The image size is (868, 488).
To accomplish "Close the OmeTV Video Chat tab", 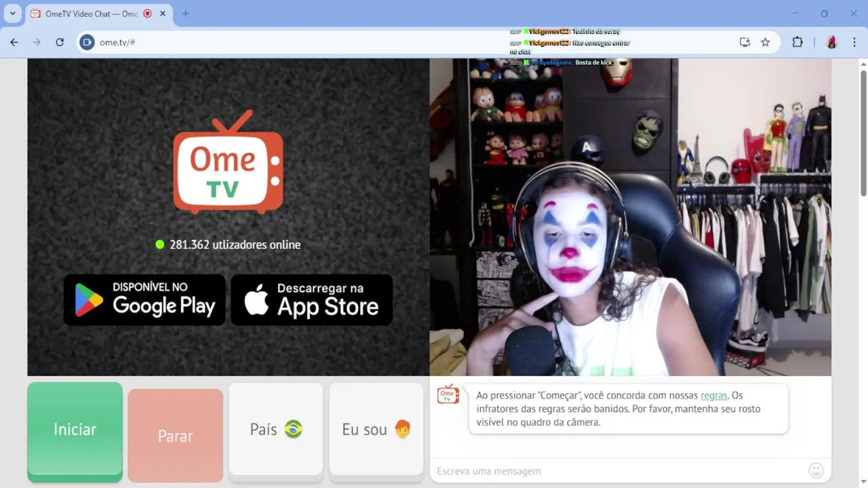I will coord(163,14).
